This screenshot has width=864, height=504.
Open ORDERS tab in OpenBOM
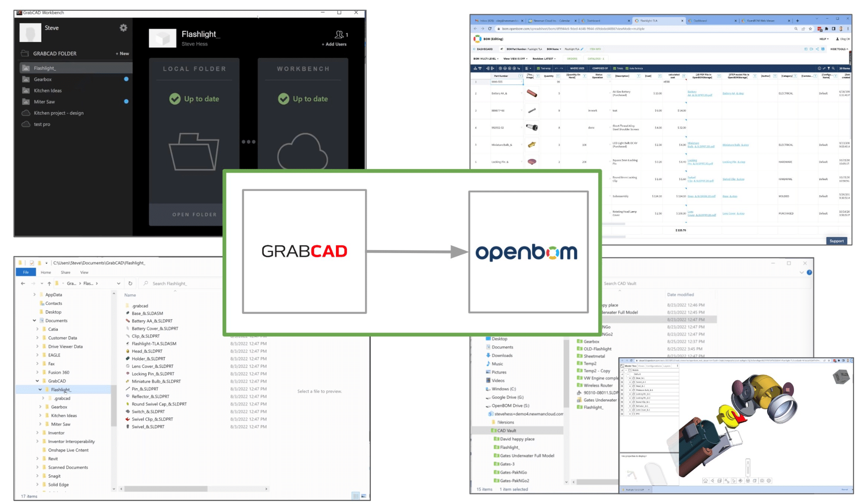click(572, 59)
